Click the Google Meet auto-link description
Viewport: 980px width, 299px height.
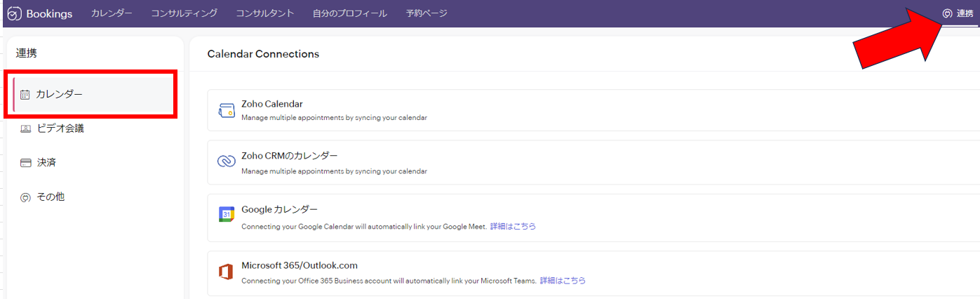(x=364, y=227)
